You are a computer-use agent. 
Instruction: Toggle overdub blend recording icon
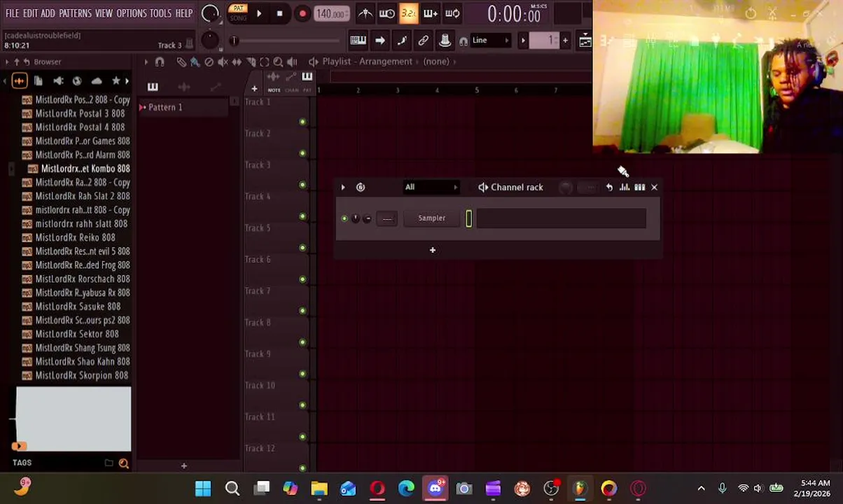[430, 13]
